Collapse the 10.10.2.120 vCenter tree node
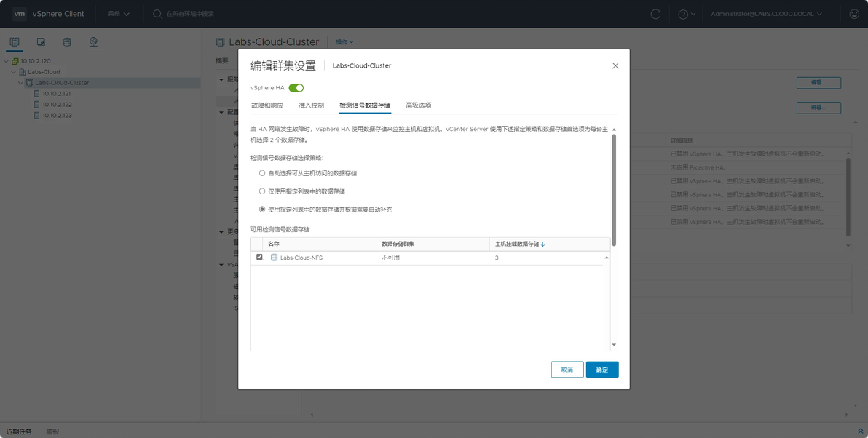Image resolution: width=868 pixels, height=438 pixels. click(6, 61)
